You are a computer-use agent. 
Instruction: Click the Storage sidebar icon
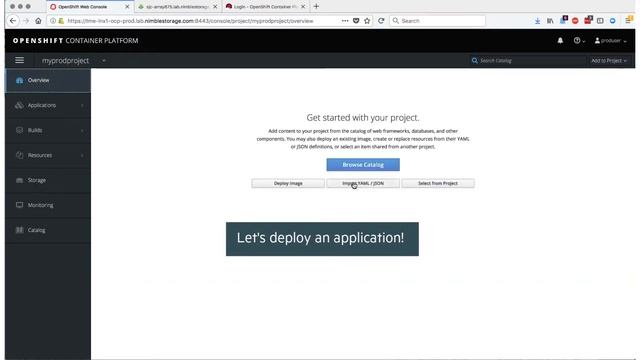coord(19,180)
